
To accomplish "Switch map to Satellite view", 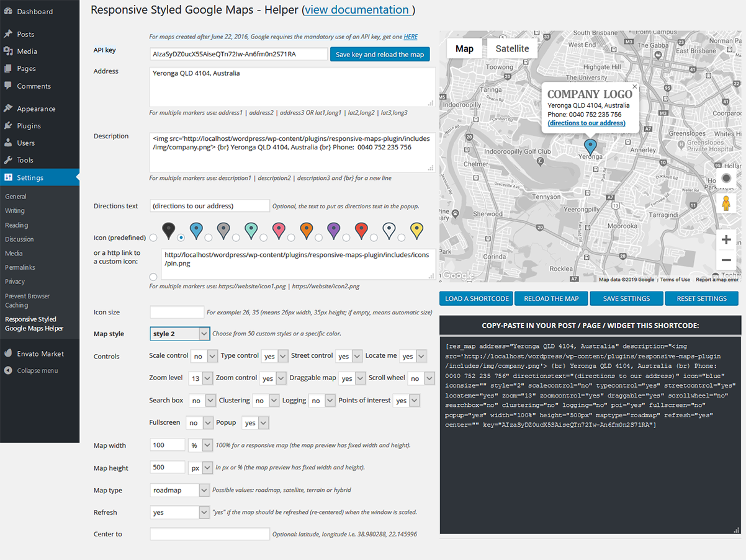I will tap(512, 48).
